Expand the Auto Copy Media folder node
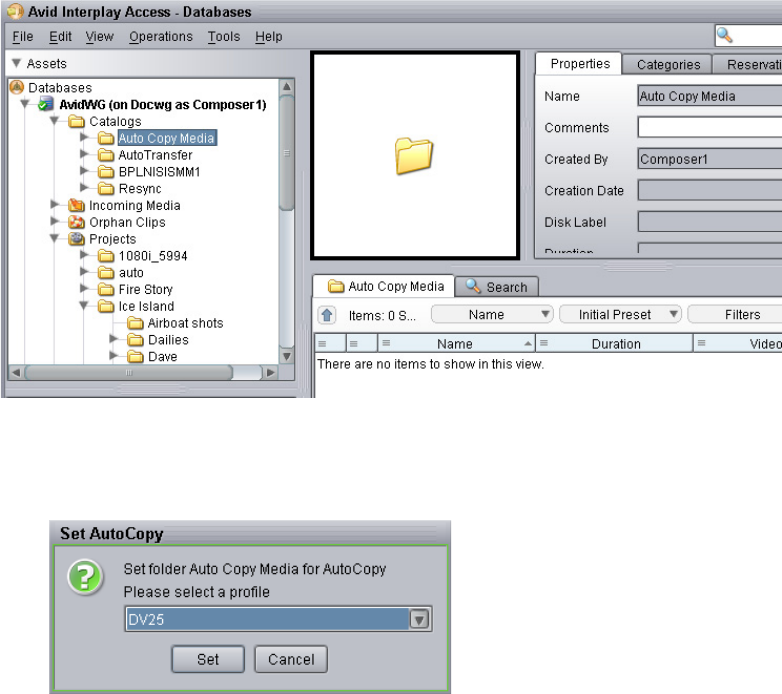 click(x=84, y=137)
